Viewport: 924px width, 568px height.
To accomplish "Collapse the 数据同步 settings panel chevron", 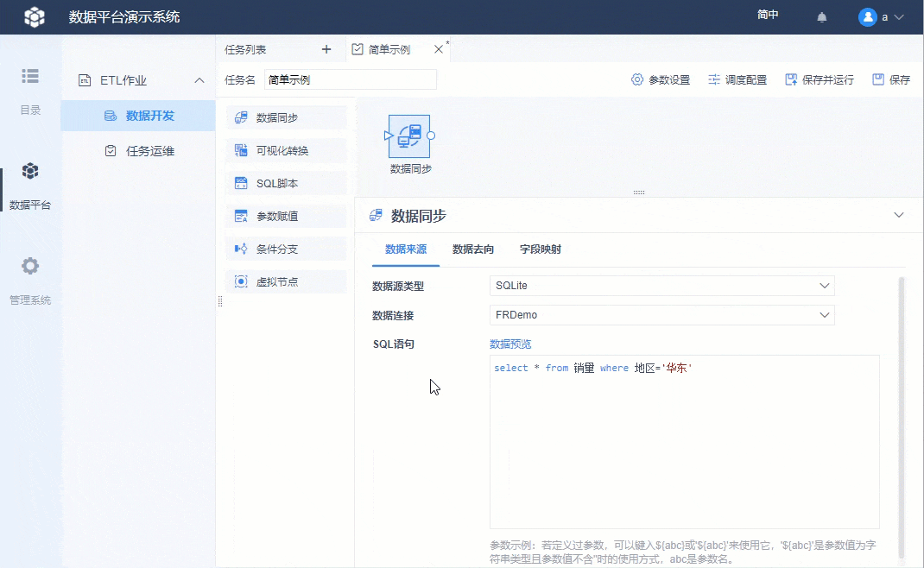I will [899, 215].
